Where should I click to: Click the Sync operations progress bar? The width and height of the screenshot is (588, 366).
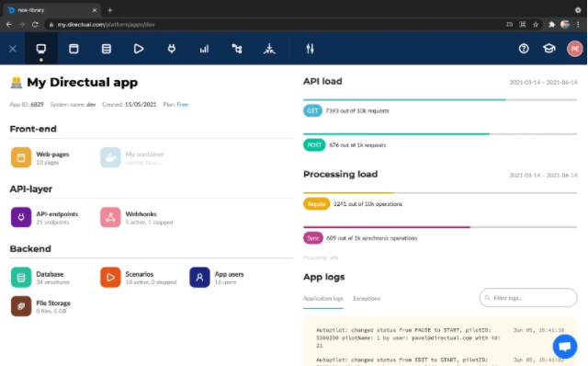440,227
